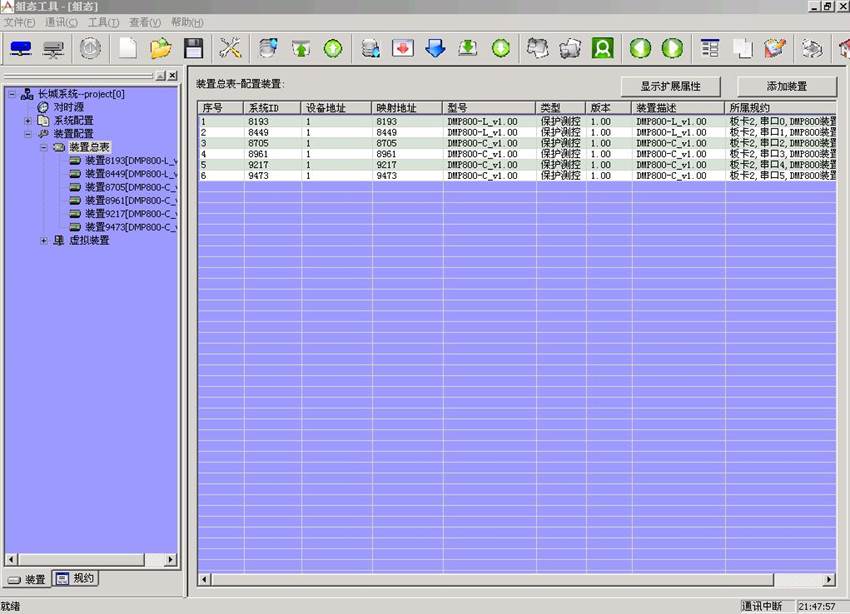
Task: Click the green circle down-arrow icon
Action: click(x=500, y=49)
